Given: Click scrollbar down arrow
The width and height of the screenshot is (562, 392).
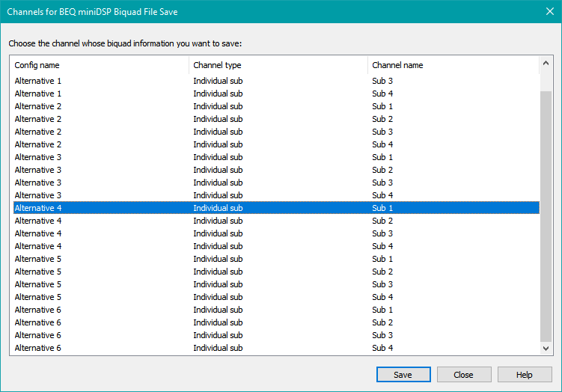Looking at the screenshot, I should 546,349.
